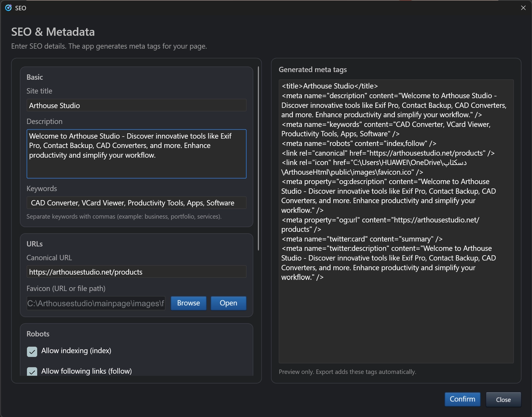532x417 pixels.
Task: Edit the Keywords input field
Action: coord(136,203)
